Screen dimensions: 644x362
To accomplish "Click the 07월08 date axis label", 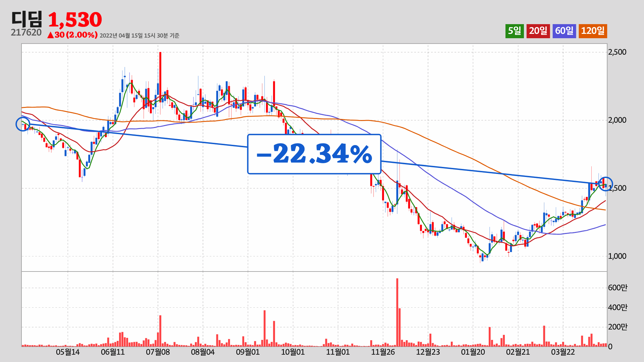I will click(158, 352).
